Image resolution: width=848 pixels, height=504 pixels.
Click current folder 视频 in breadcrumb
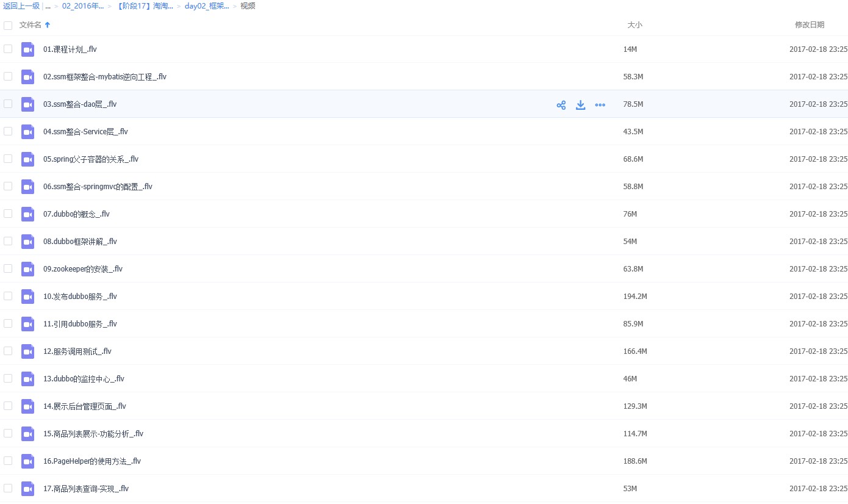pyautogui.click(x=248, y=6)
